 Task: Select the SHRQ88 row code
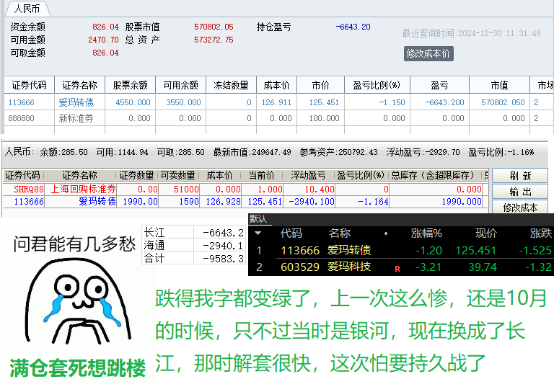(29, 189)
